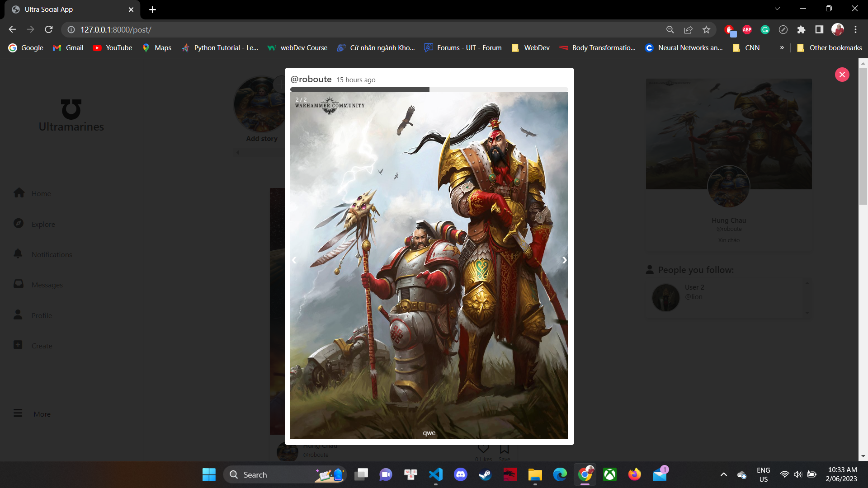
Task: Go to next story with right arrow
Action: [564, 260]
